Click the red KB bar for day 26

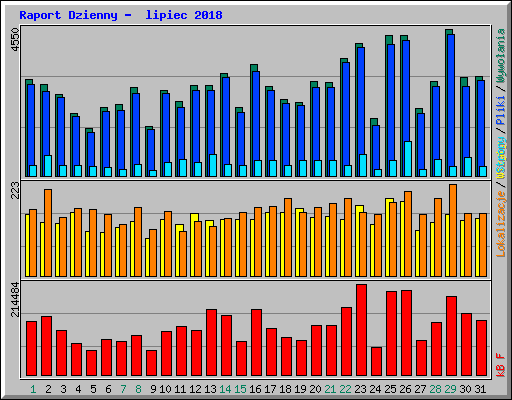pyautogui.click(x=406, y=333)
